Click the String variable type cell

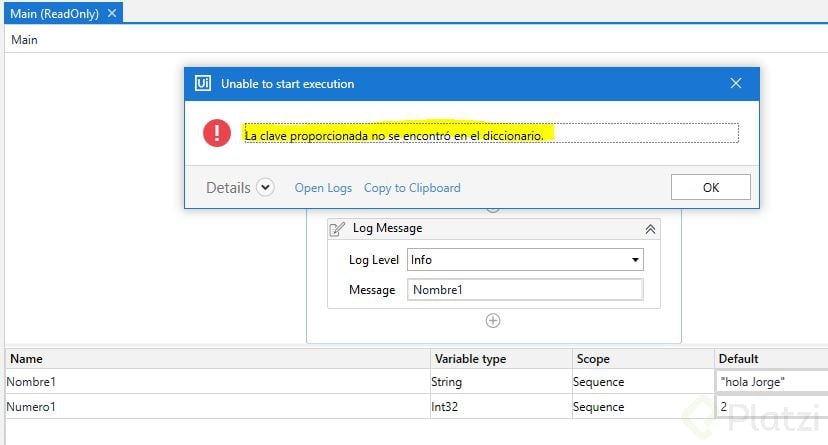click(x=501, y=382)
